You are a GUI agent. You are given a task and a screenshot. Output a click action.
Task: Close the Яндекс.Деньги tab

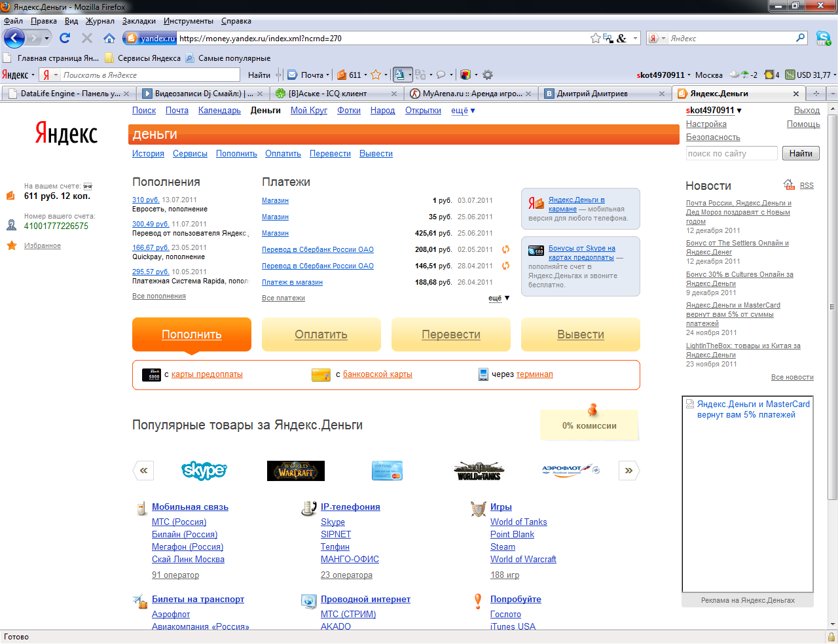tap(796, 94)
